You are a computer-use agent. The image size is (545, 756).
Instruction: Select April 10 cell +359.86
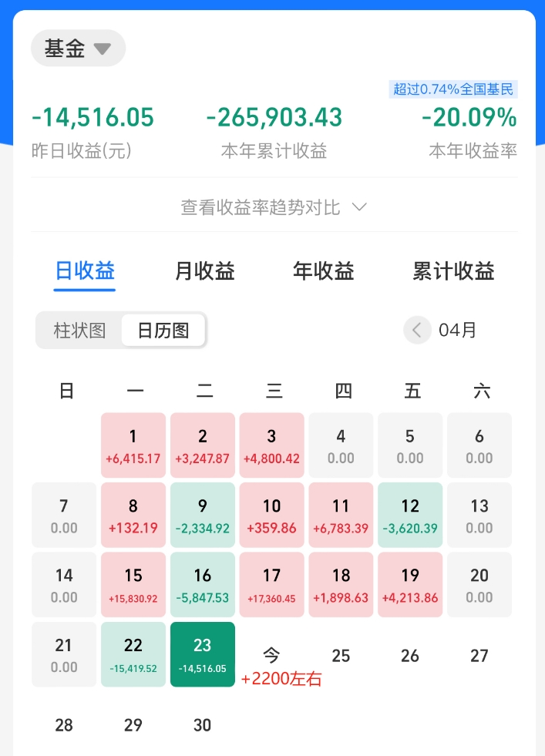[x=271, y=515]
